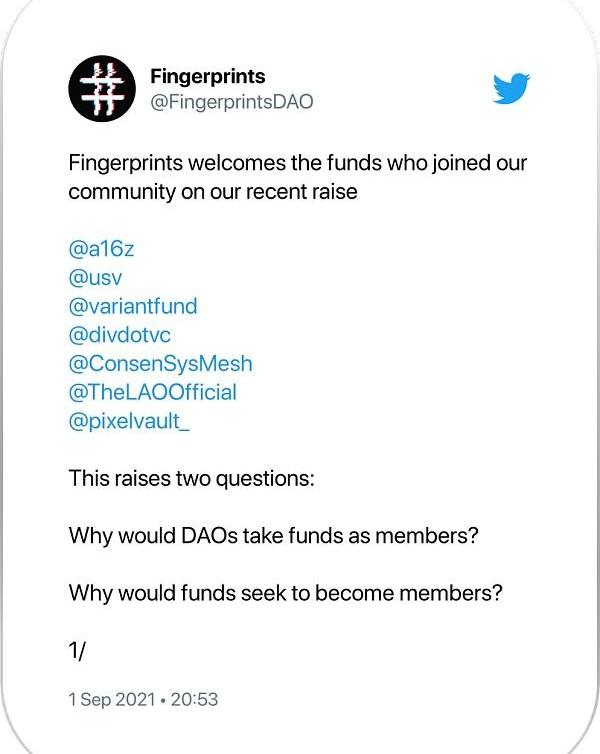
Task: Click the hashtag glyph inside the avatar
Action: pyautogui.click(x=102, y=89)
